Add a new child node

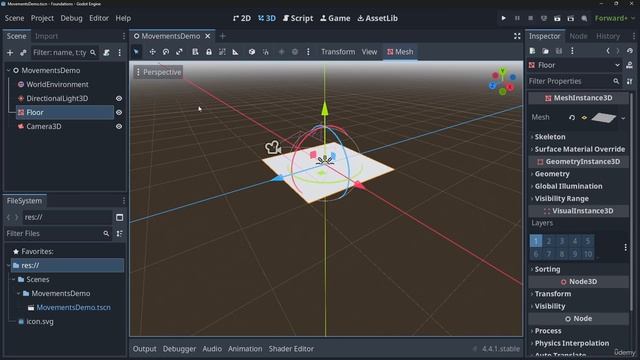(x=10, y=53)
